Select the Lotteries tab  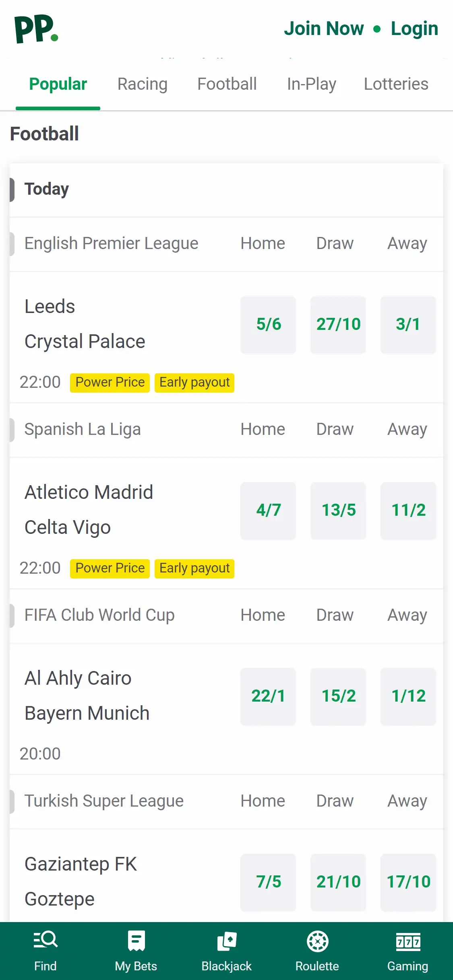(x=396, y=84)
